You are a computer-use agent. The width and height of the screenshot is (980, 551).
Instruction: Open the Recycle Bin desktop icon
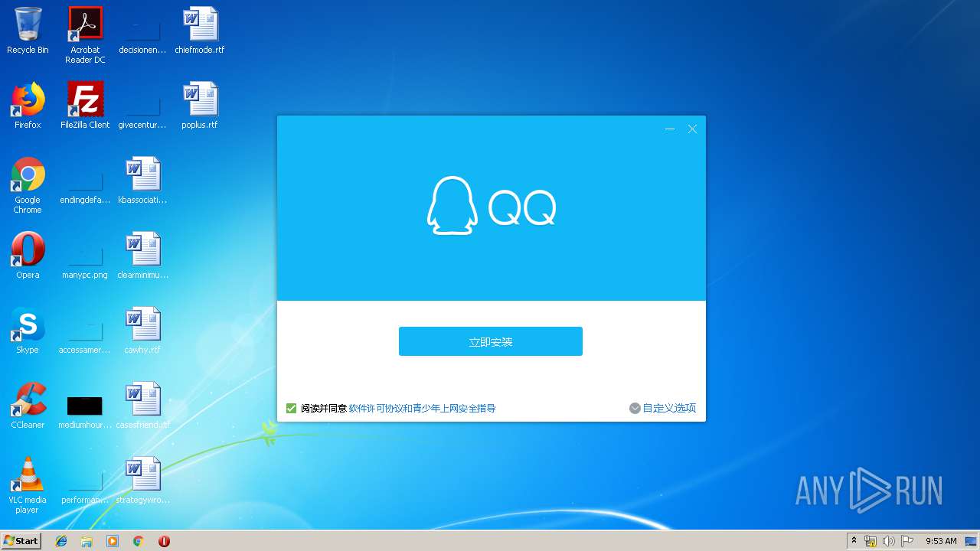28,31
